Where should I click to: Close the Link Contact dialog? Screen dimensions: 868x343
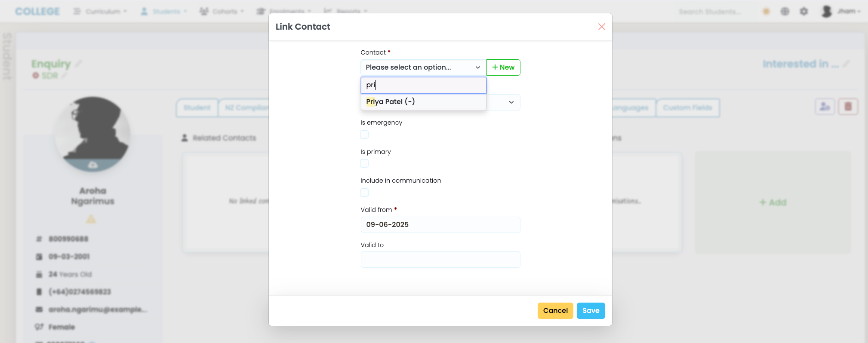tap(602, 27)
